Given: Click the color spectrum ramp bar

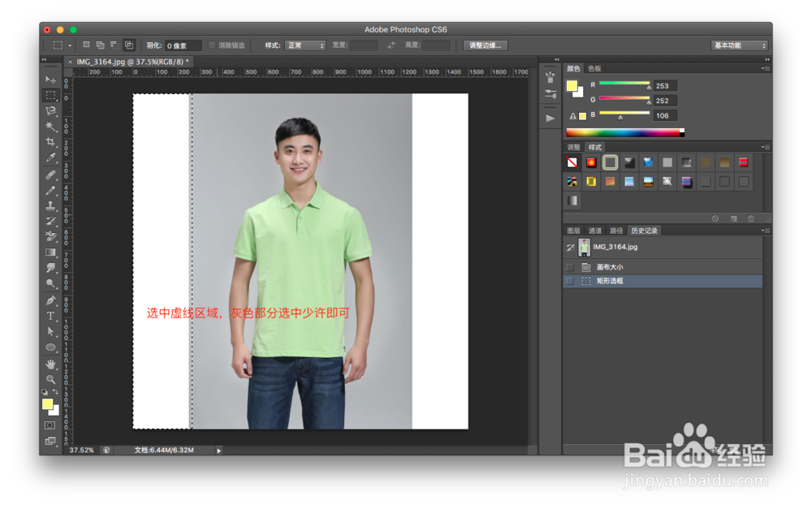Looking at the screenshot, I should pyautogui.click(x=625, y=132).
